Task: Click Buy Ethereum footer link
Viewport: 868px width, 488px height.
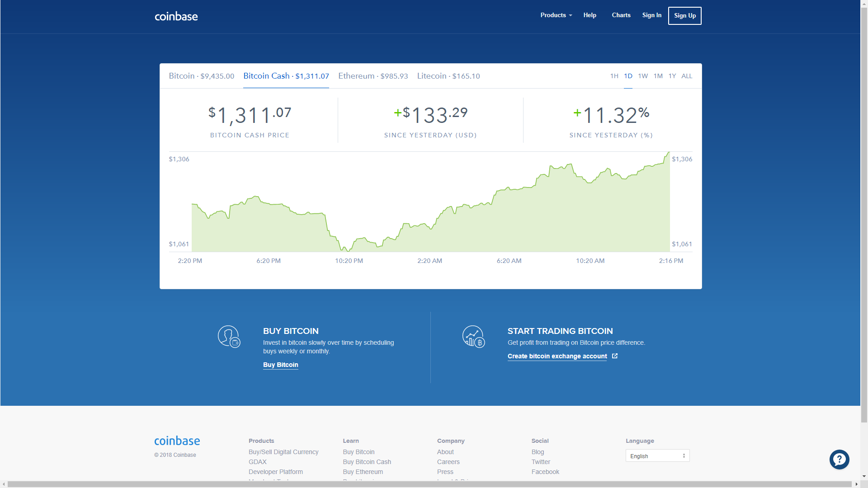Action: (x=363, y=472)
